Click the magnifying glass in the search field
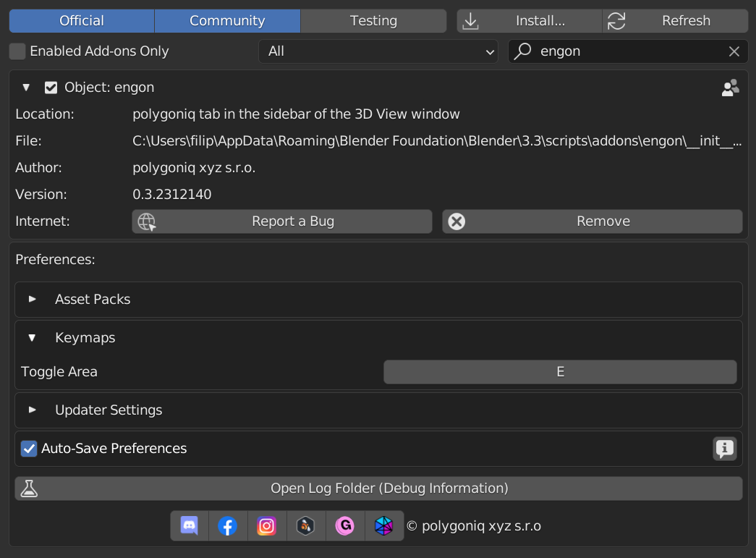 [x=522, y=51]
